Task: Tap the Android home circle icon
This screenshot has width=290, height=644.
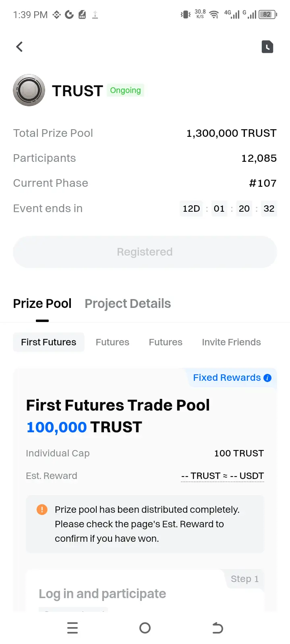Action: tap(145, 628)
